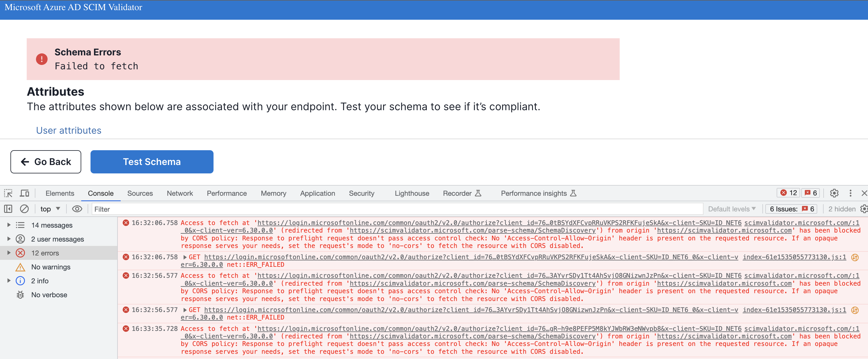Click the red Schema Errors alert icon
The image size is (868, 359).
coord(42,59)
